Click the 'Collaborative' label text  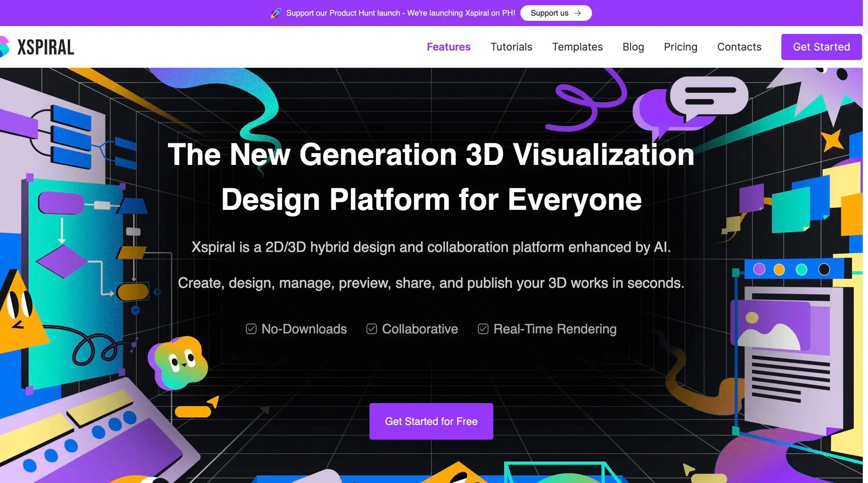[x=420, y=329]
